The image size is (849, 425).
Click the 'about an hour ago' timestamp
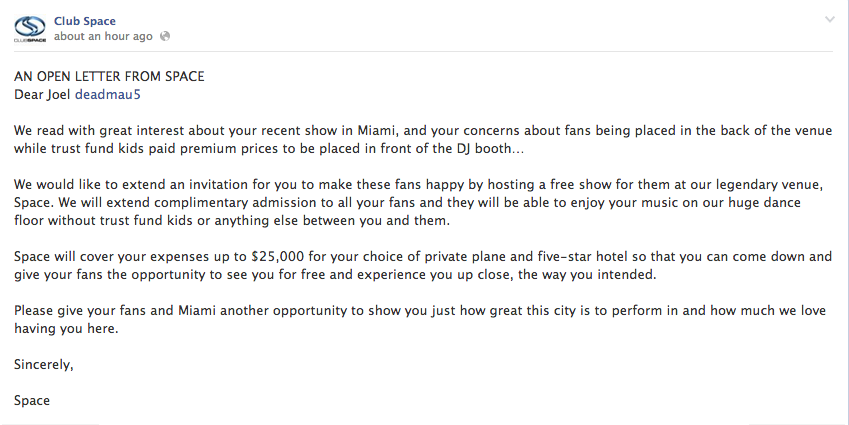[x=104, y=36]
